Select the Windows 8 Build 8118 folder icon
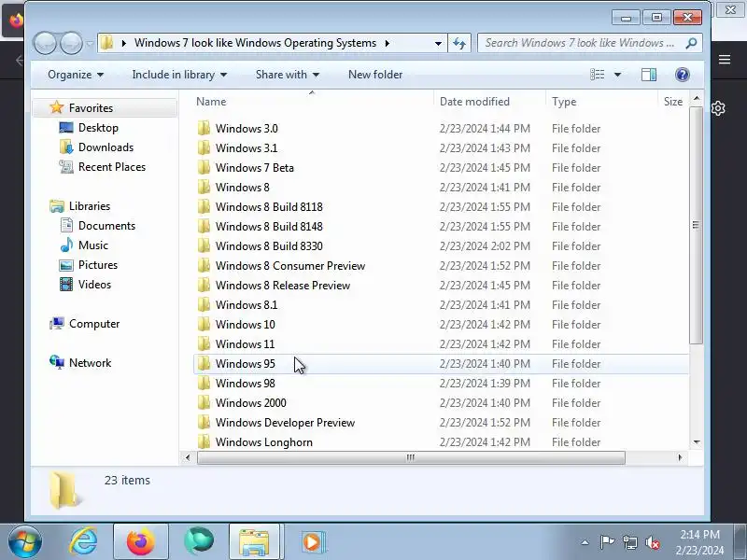This screenshot has width=747, height=560. [x=204, y=206]
